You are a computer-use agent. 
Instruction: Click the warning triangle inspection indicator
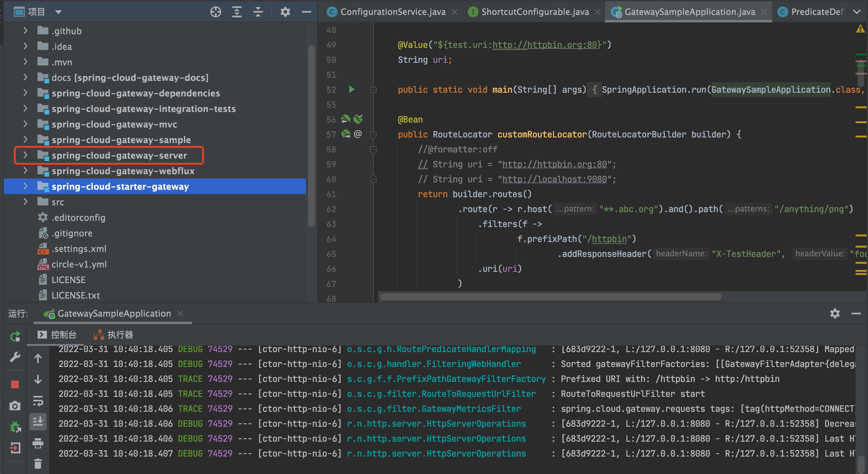click(860, 29)
